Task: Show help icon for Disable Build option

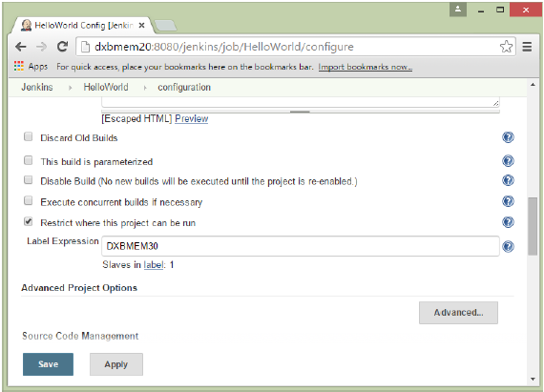Action: tap(508, 180)
